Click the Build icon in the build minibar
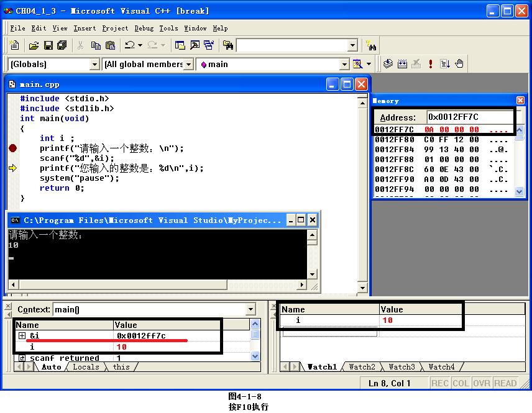This screenshot has width=532, height=413. pyautogui.click(x=402, y=63)
